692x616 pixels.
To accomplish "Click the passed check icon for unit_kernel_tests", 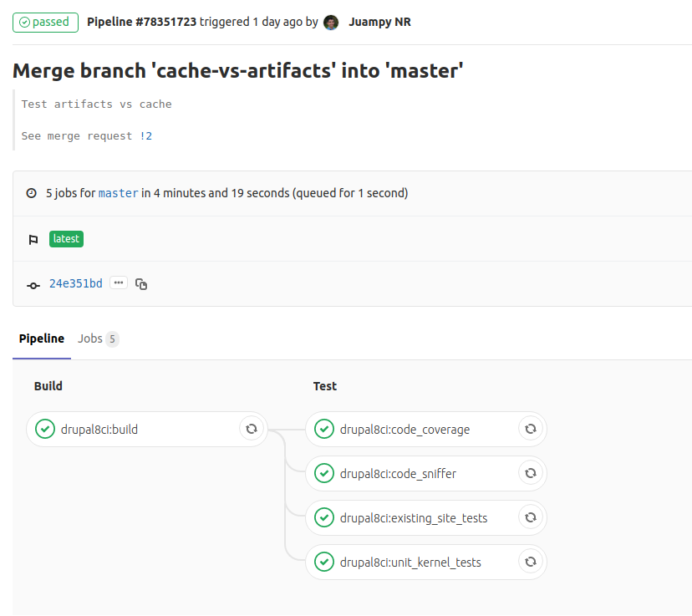I will 324,562.
